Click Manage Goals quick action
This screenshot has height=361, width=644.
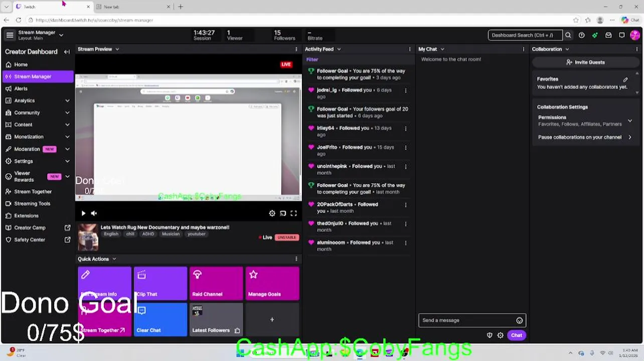click(272, 283)
